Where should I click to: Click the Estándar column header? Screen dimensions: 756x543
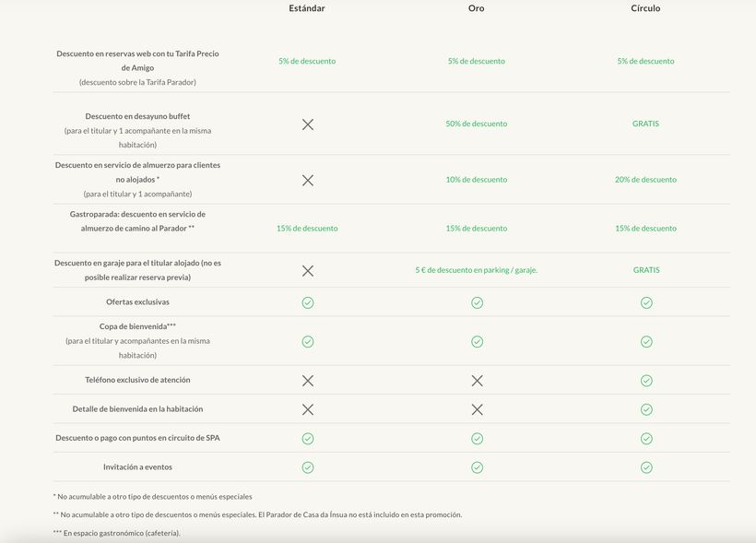(307, 8)
